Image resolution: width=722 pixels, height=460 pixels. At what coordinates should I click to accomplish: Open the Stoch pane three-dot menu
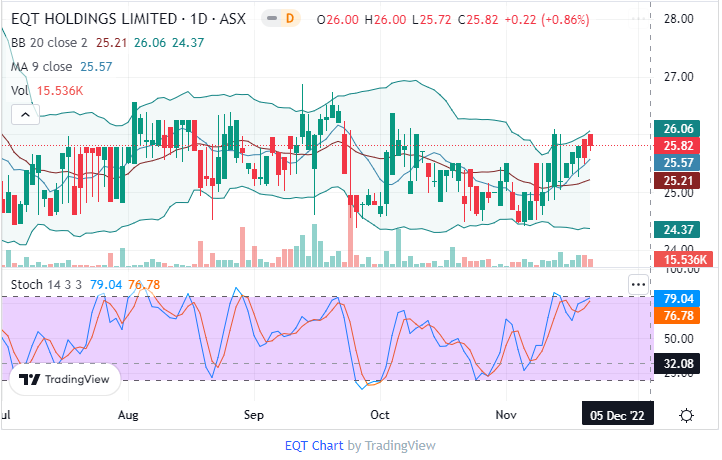pos(637,284)
